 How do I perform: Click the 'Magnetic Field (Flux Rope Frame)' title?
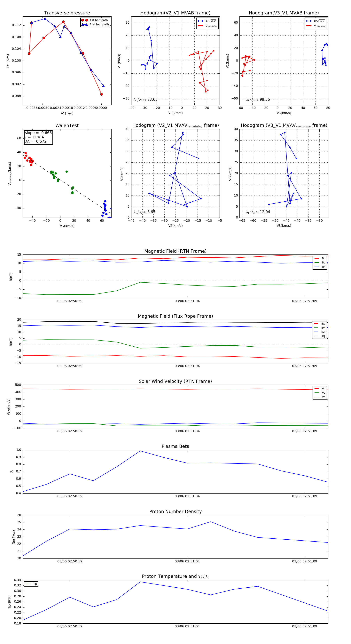(x=175, y=316)
